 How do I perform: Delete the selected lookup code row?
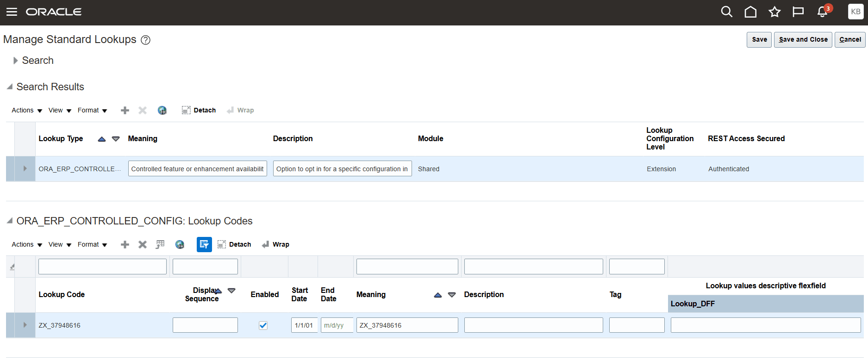143,244
